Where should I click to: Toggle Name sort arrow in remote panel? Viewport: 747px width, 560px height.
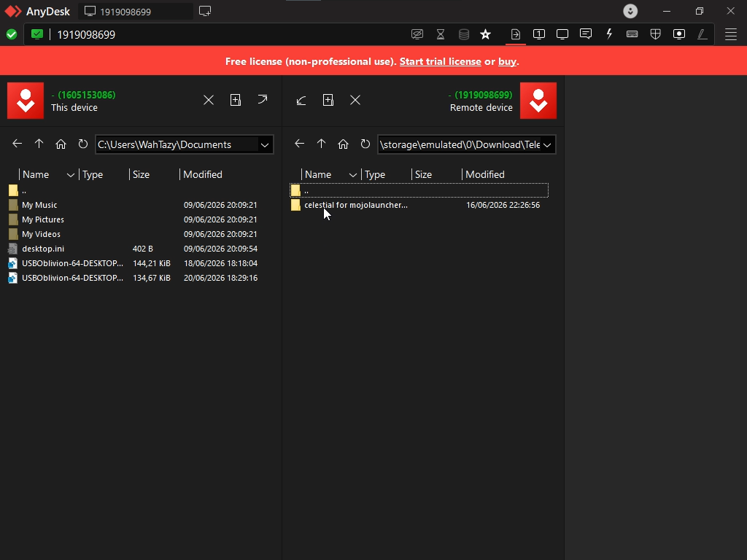click(x=353, y=175)
